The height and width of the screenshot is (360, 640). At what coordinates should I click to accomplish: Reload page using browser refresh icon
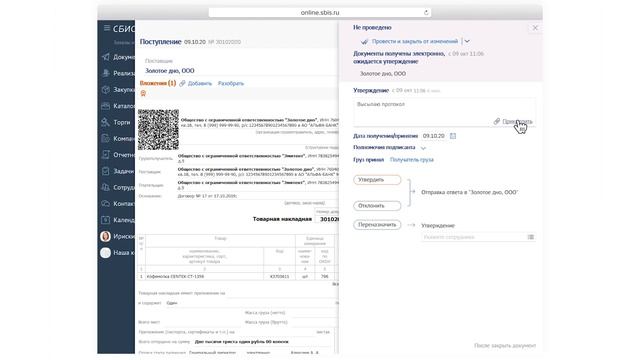point(426,13)
